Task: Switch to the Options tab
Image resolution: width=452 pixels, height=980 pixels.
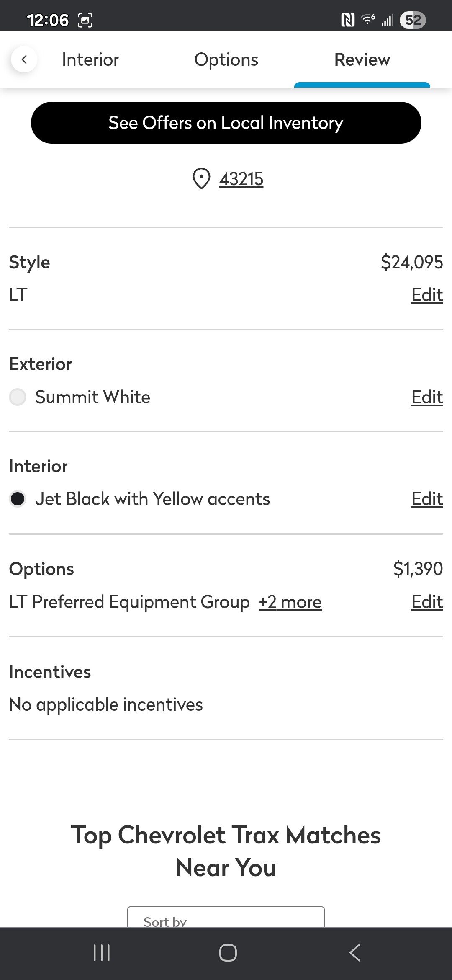Action: point(226,60)
